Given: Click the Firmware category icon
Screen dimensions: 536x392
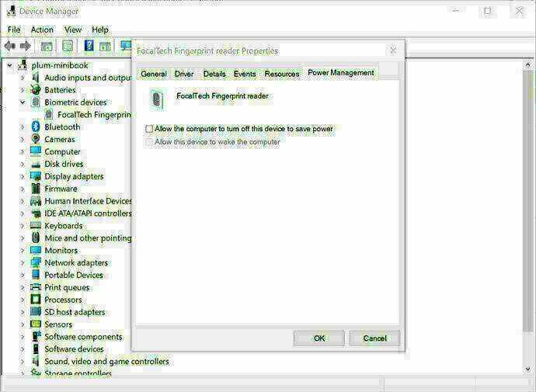Looking at the screenshot, I should [36, 189].
